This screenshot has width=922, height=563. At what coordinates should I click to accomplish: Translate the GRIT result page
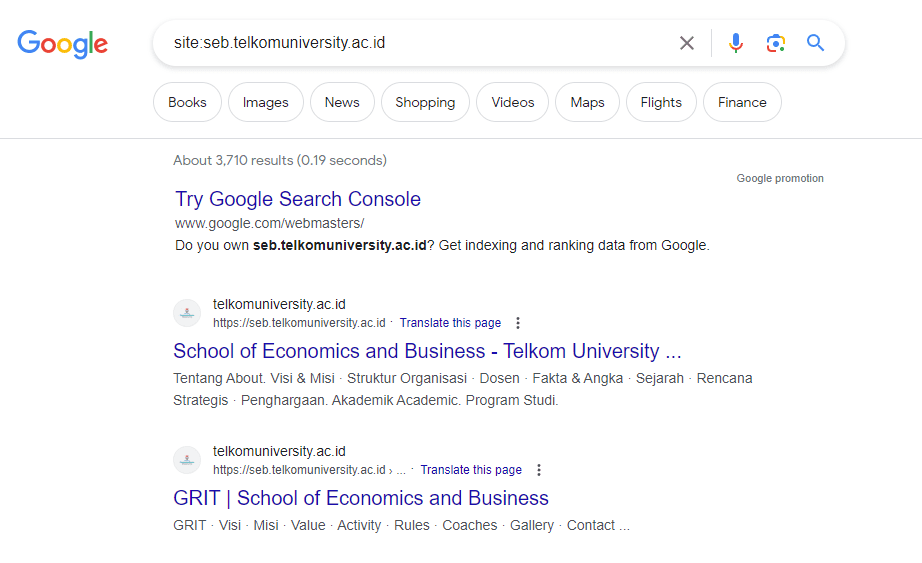[471, 470]
